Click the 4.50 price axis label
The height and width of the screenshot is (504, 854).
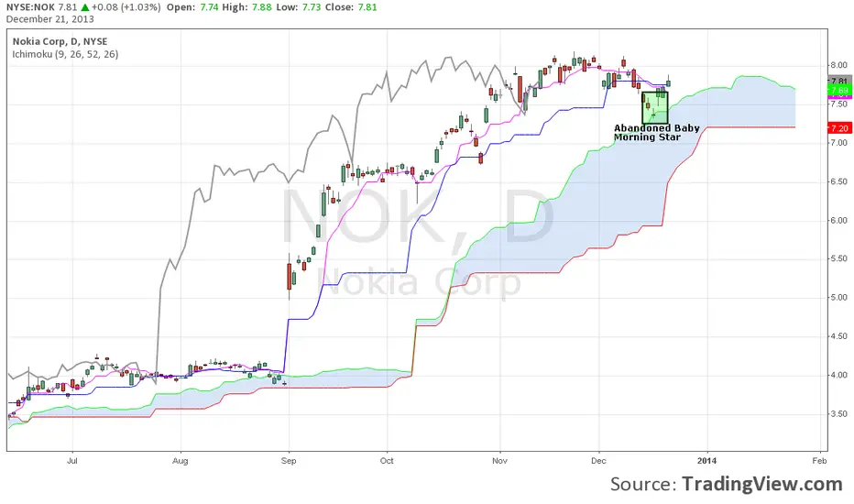coord(839,336)
